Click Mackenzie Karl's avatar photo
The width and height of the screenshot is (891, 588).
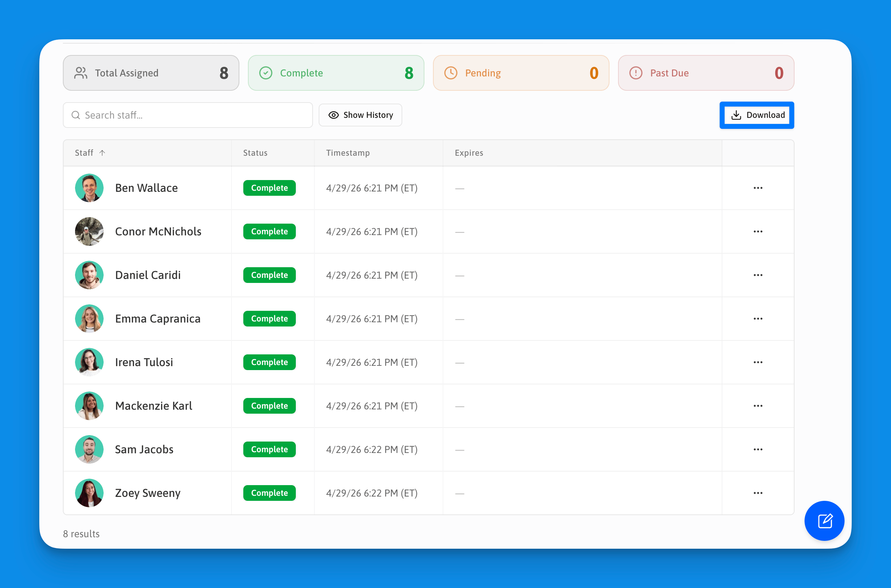coord(89,406)
